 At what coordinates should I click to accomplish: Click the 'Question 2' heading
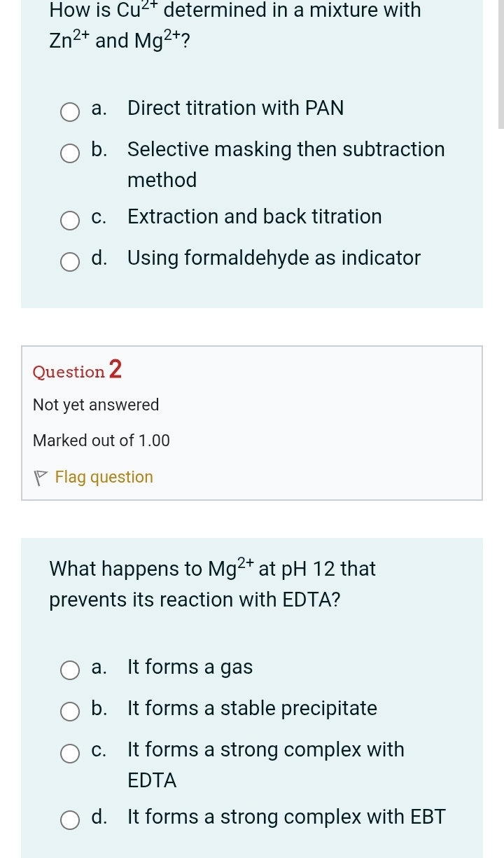(x=77, y=371)
